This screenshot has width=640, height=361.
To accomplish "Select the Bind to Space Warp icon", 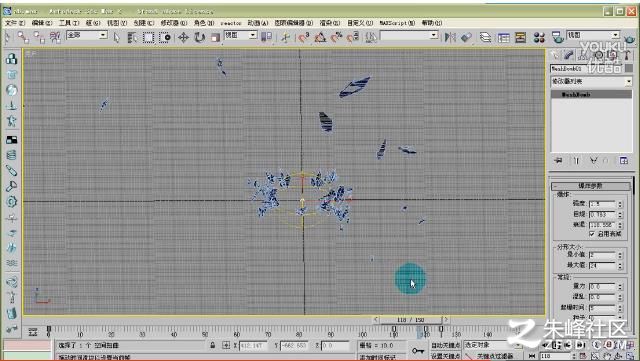I will (x=55, y=38).
